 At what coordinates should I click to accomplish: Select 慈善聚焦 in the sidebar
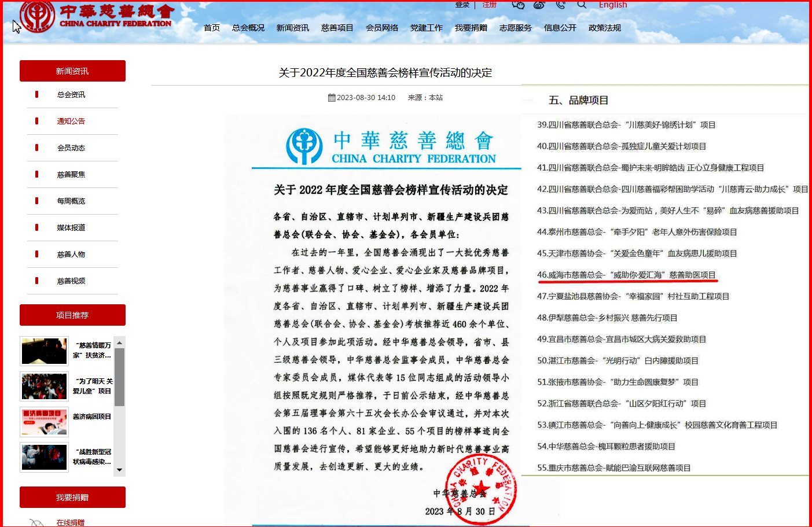coord(71,175)
